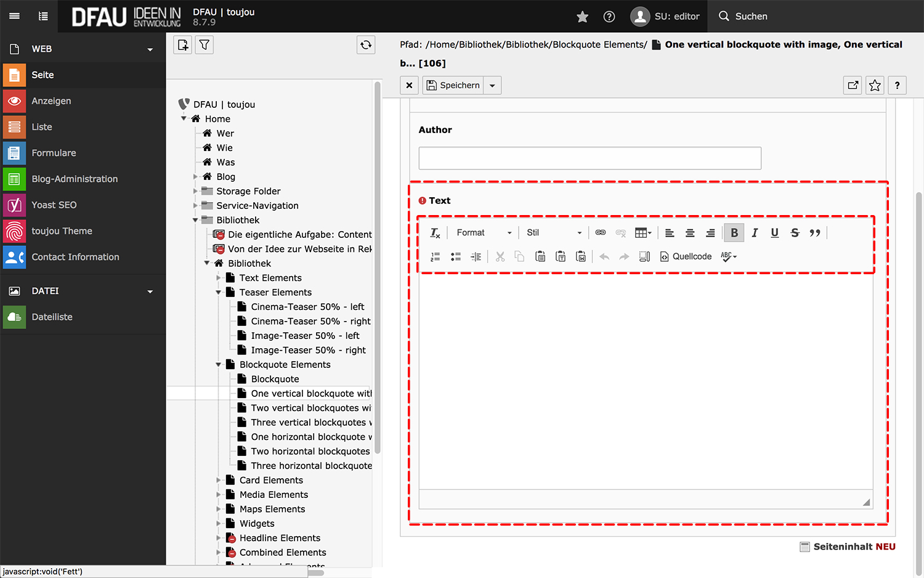
Task: Click the remove formatting icon
Action: pyautogui.click(x=435, y=233)
